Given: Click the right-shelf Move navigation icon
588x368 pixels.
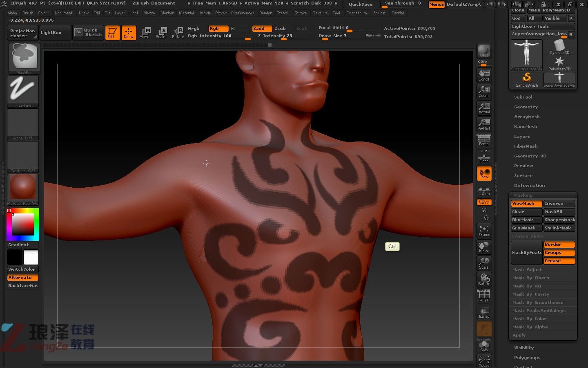Looking at the screenshot, I should [x=484, y=247].
